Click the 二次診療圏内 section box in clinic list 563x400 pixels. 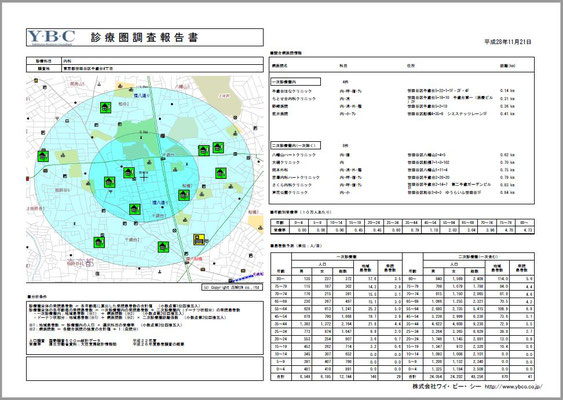tap(295, 145)
